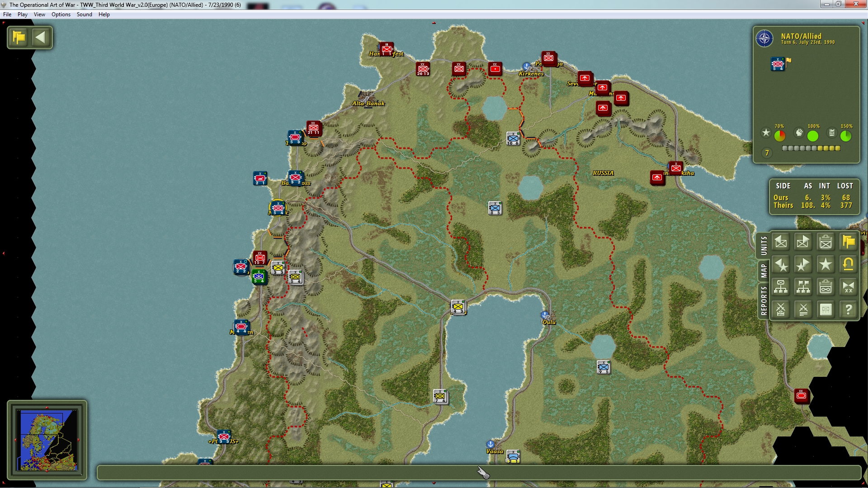This screenshot has height=488, width=868.
Task: Select the red Soviet unit labeled 26 13
Action: click(423, 69)
